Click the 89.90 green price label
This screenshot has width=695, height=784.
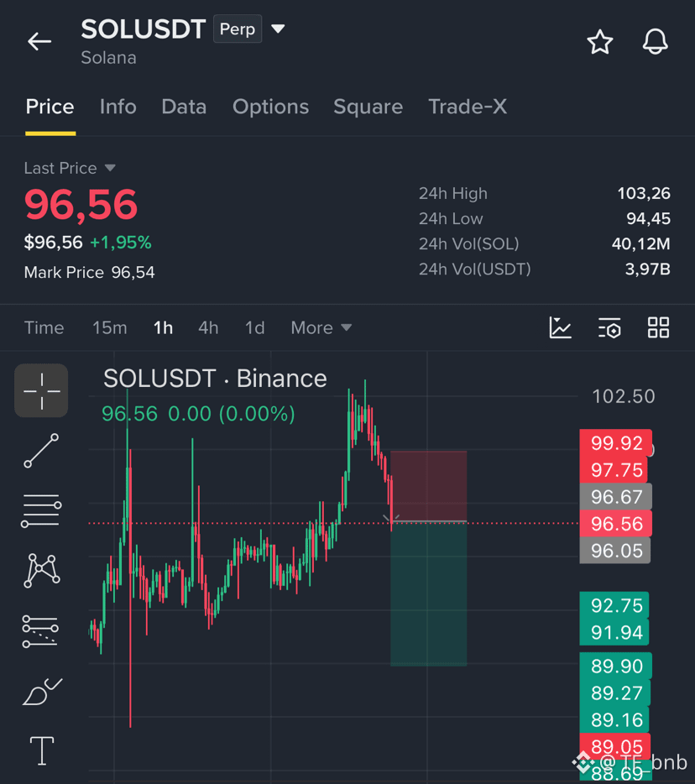pyautogui.click(x=616, y=666)
